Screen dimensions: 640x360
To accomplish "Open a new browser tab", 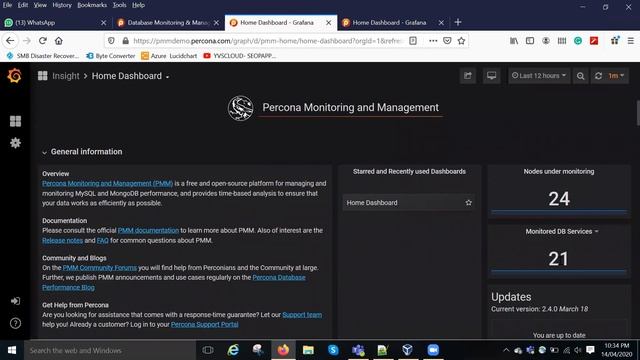I will pyautogui.click(x=458, y=22).
